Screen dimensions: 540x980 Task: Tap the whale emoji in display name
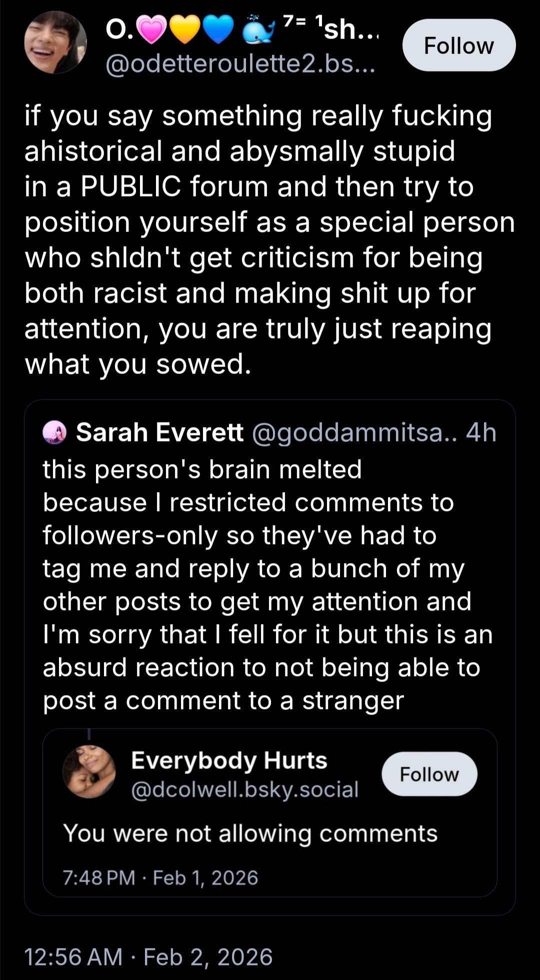coord(258,30)
